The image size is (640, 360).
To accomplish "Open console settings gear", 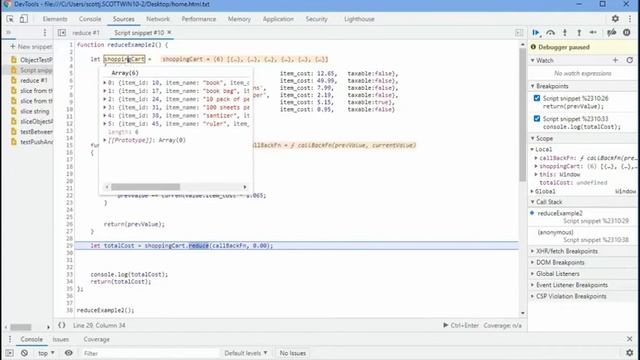I will [x=629, y=353].
